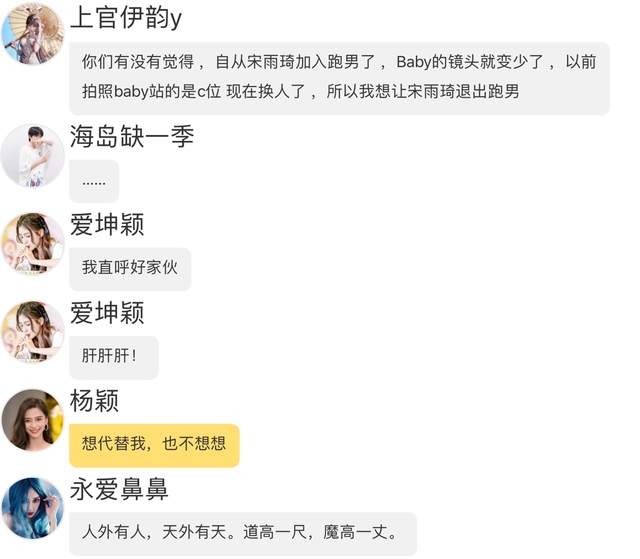This screenshot has width=640, height=559.
Task: Click username 爱坤颖 above 肝肝肝 message
Action: click(107, 312)
